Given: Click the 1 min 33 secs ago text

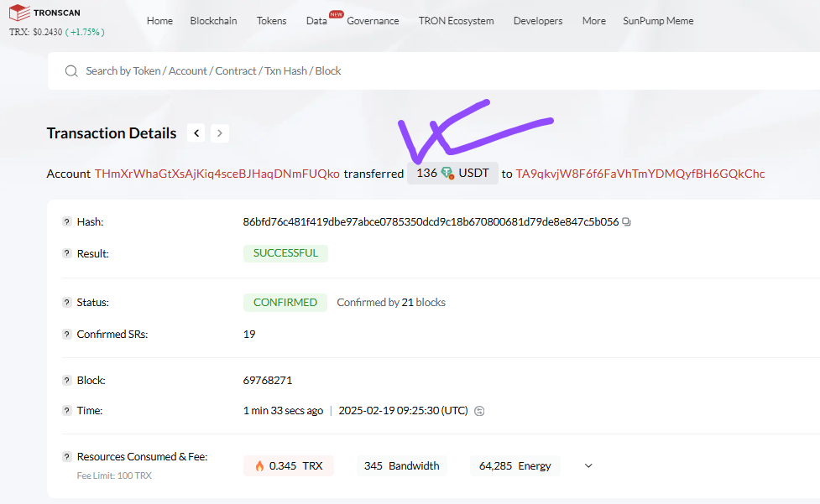Looking at the screenshot, I should [283, 411].
